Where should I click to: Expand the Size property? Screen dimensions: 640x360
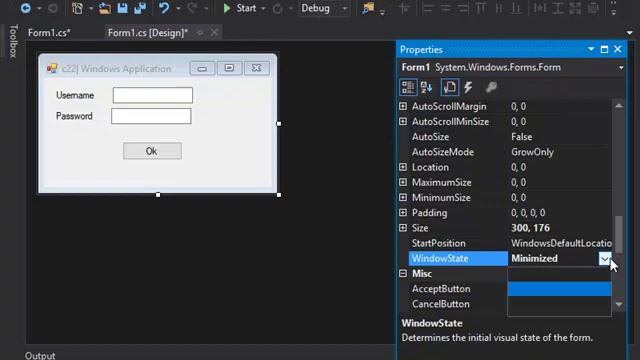click(x=403, y=228)
